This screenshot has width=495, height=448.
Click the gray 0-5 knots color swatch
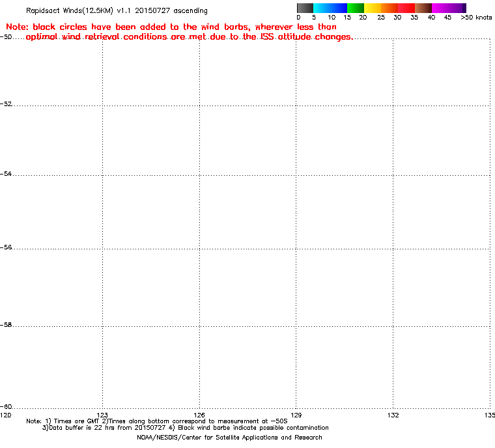click(305, 8)
